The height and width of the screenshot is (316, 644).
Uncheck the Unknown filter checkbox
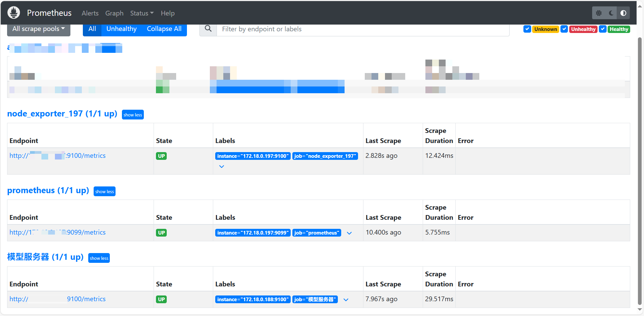coord(527,29)
